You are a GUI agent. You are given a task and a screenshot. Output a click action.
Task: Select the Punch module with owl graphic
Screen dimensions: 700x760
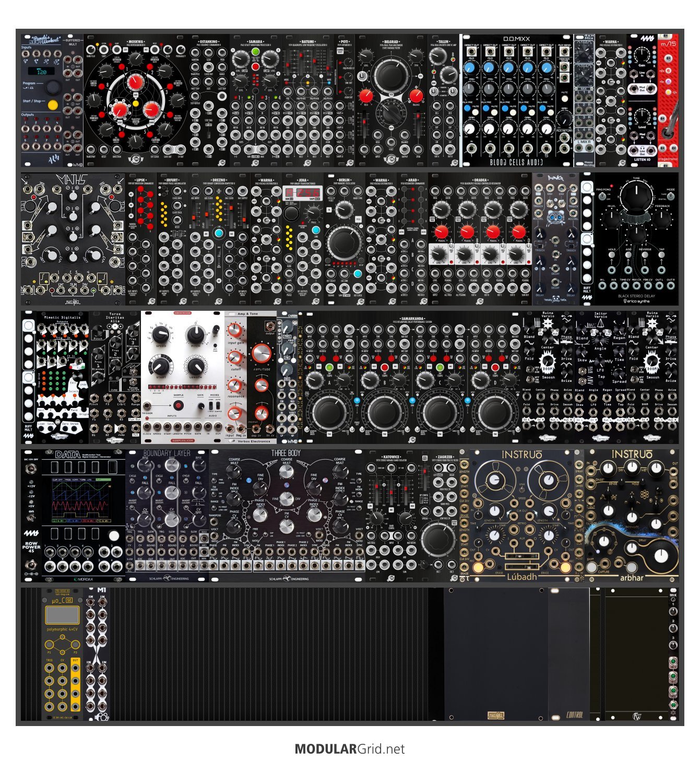click(x=555, y=240)
